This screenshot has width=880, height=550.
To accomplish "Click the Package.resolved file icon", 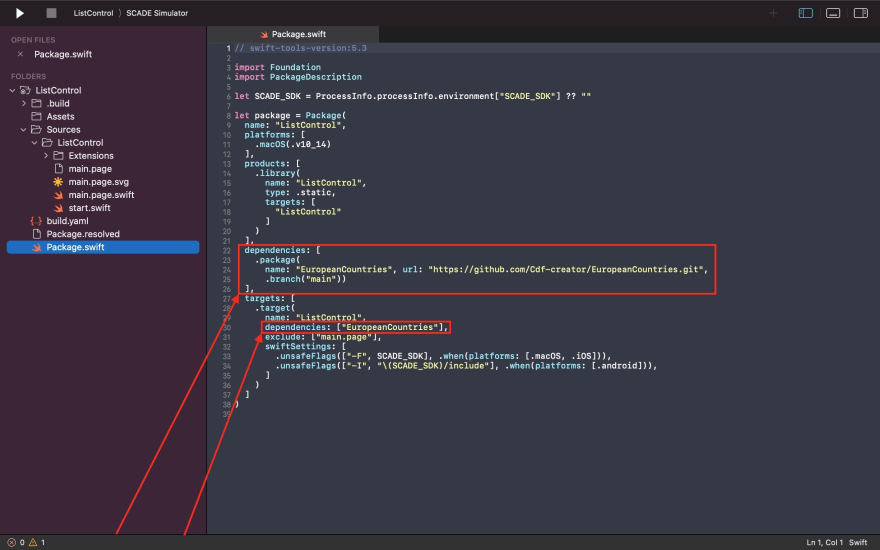I will point(36,233).
